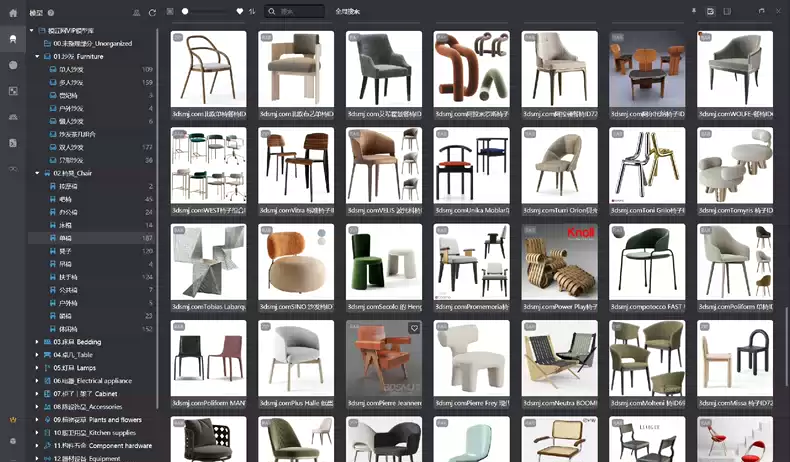This screenshot has height=462, width=790.
Task: Expand the 03 Bedding category
Action: click(37, 342)
